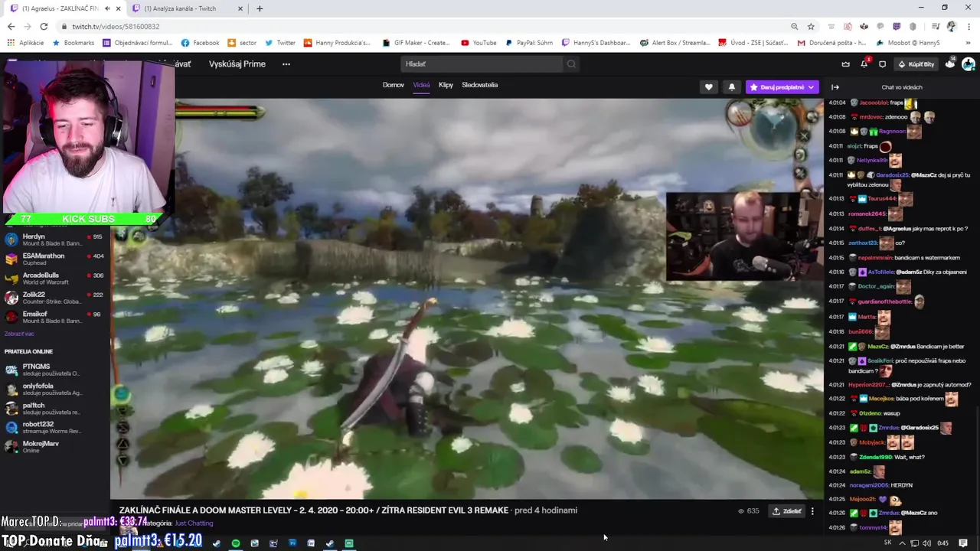Click the Hľadať search field
The height and width of the screenshot is (551, 980).
(481, 64)
